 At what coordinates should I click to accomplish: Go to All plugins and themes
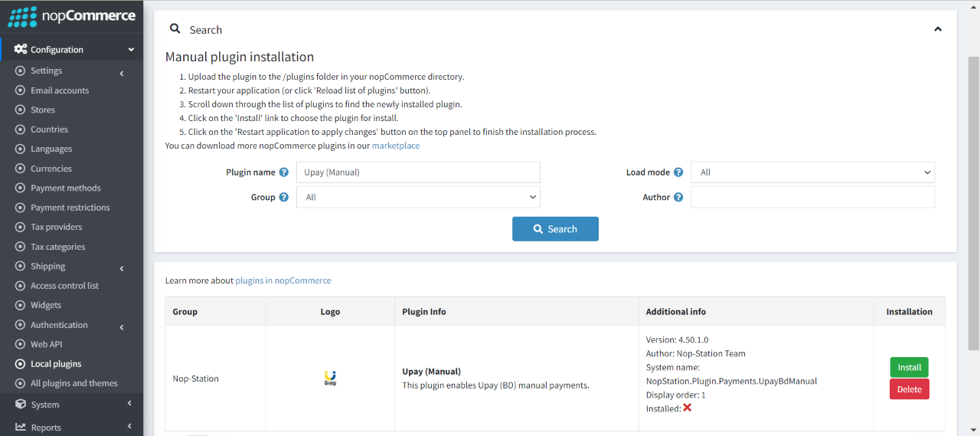point(73,383)
